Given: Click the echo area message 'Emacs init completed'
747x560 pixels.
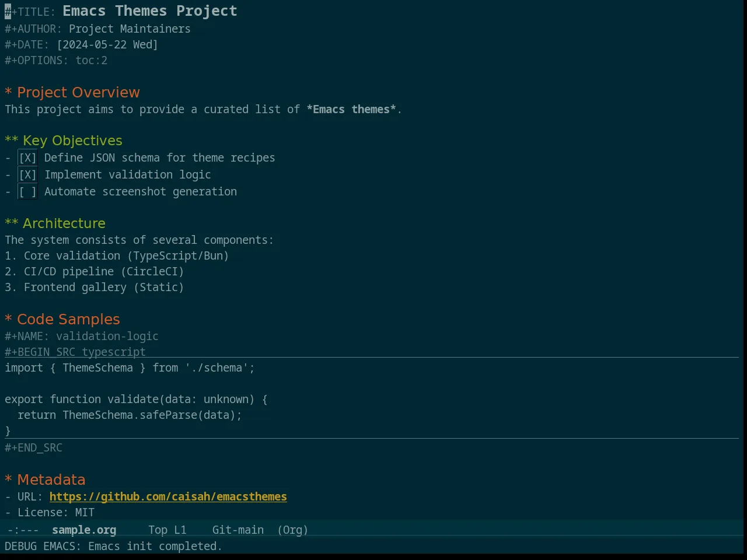Looking at the screenshot, I should [155, 546].
